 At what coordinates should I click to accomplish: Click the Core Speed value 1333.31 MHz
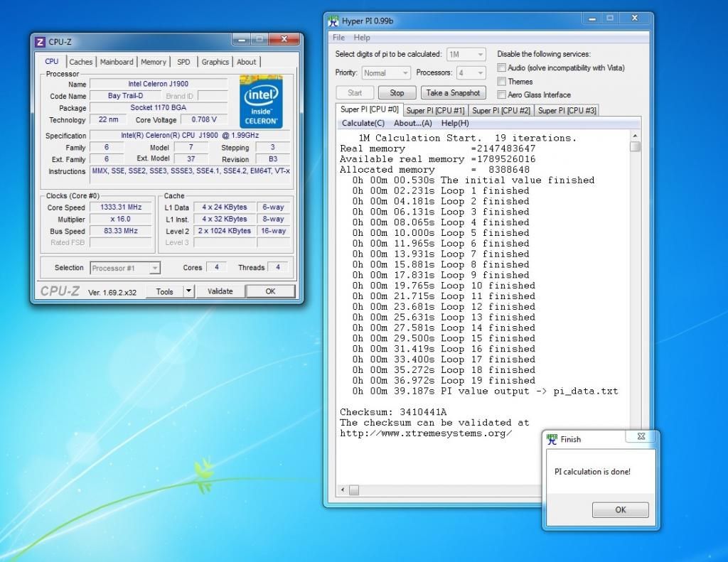click(x=121, y=207)
